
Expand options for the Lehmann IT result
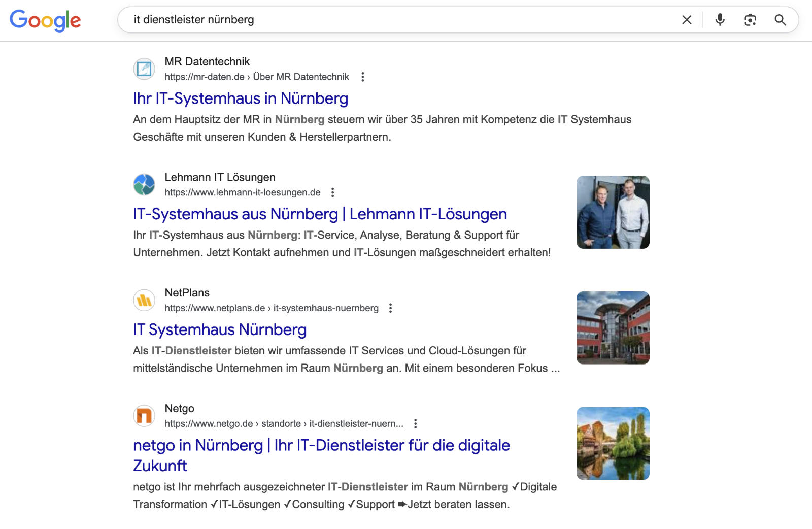(x=333, y=192)
